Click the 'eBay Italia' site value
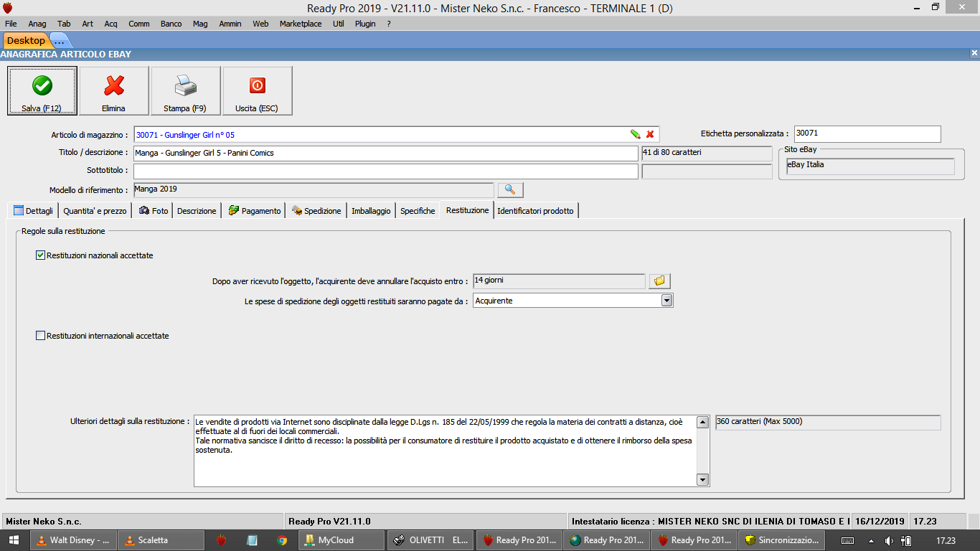Screen dimensions: 980x551 870,166
